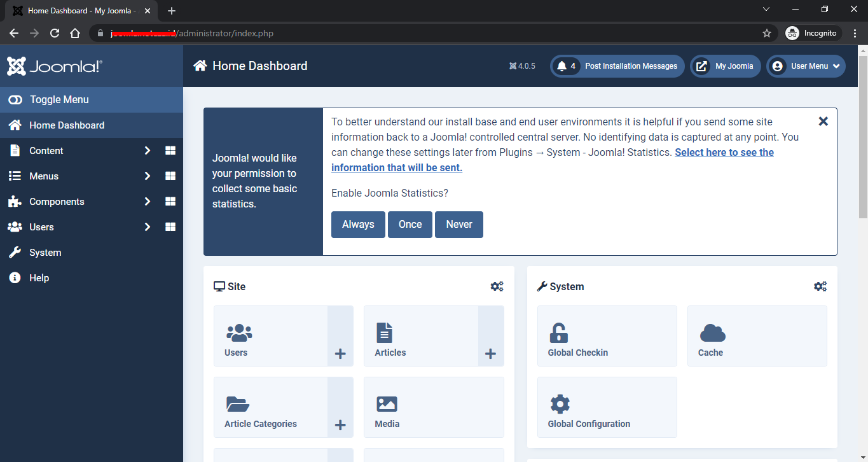Image resolution: width=868 pixels, height=462 pixels.
Task: Open the Menus dashboard grid icon
Action: 170,176
